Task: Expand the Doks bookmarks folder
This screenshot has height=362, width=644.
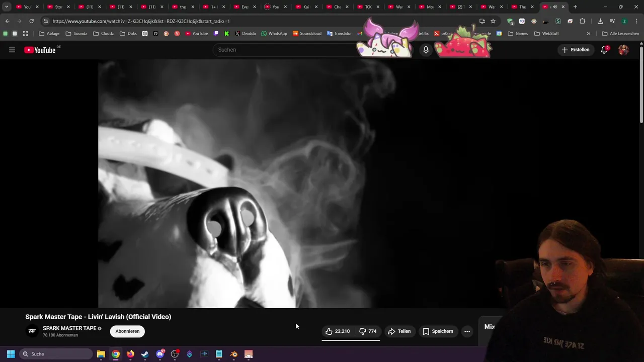Action: tap(128, 34)
